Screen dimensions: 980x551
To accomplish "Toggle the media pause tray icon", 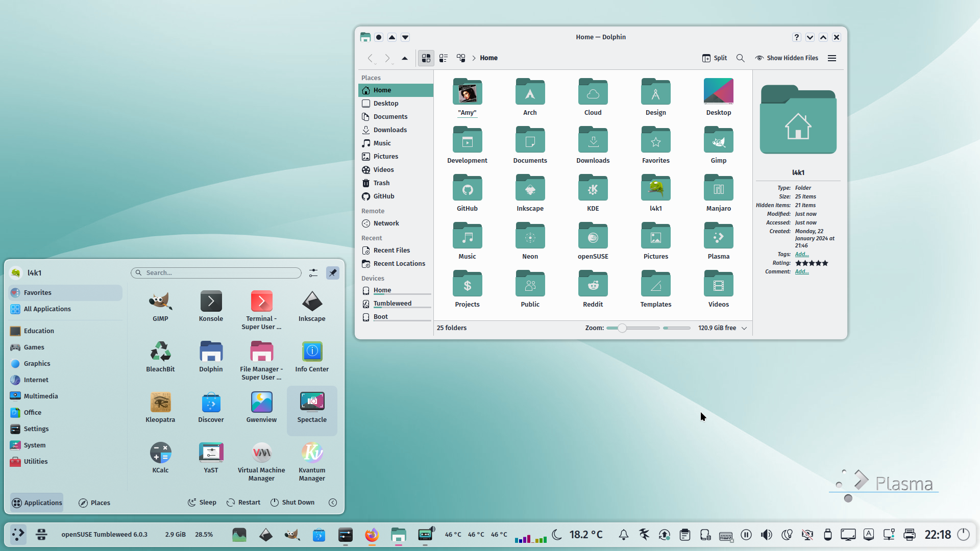I will (x=746, y=535).
